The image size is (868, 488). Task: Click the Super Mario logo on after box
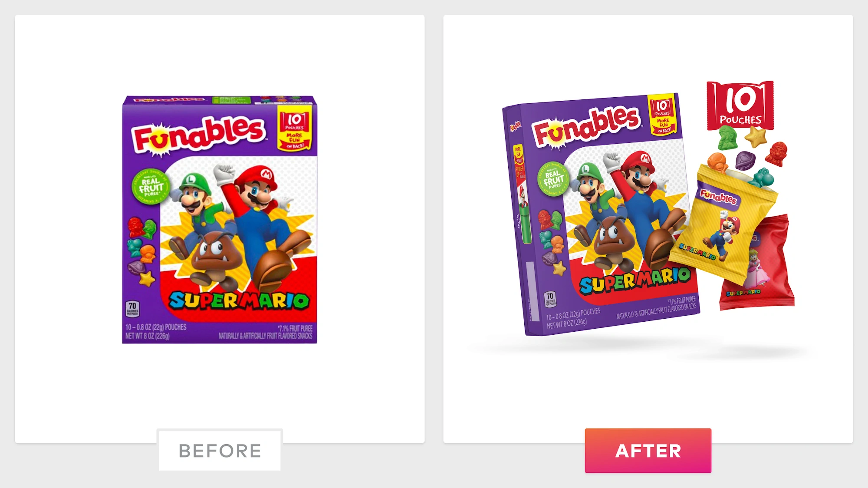click(635, 280)
